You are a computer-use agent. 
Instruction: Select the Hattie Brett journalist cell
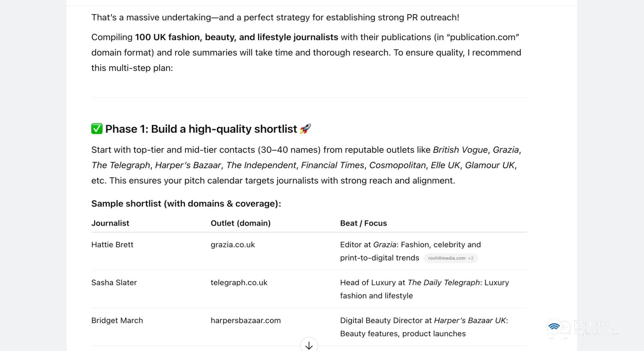coord(112,245)
